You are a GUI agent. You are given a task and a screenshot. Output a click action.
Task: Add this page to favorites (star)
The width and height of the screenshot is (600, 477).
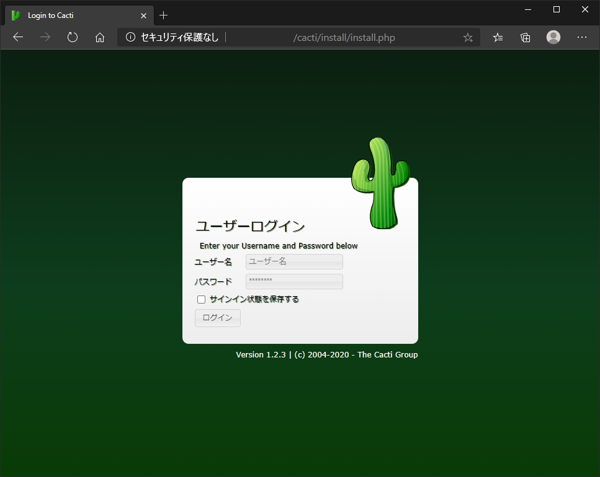[468, 37]
